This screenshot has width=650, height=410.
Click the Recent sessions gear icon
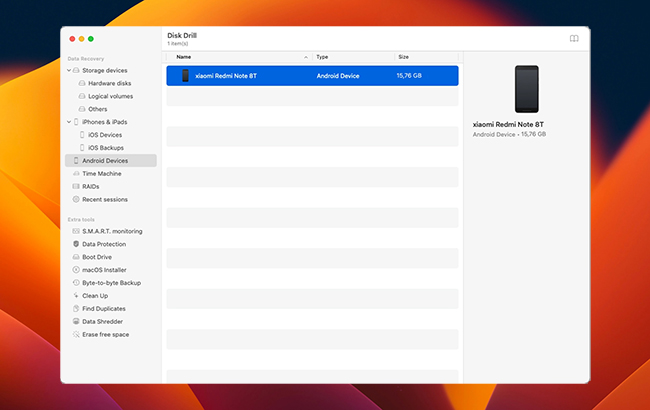(76, 199)
